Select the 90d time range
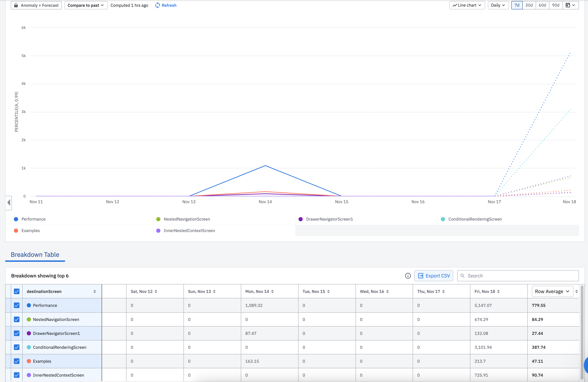The width and height of the screenshot is (588, 382). pyautogui.click(x=556, y=5)
